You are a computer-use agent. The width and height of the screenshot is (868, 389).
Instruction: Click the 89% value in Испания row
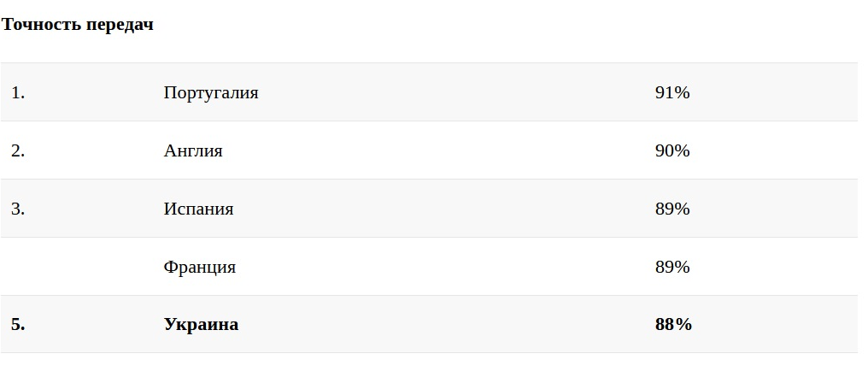point(672,209)
